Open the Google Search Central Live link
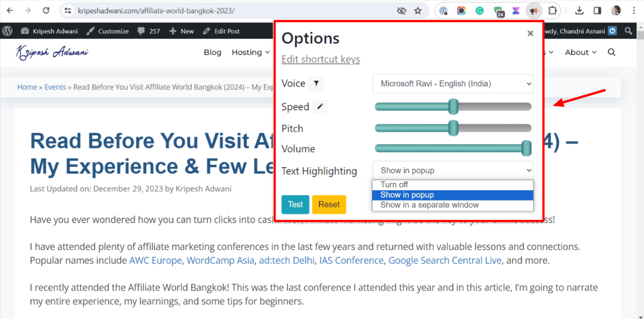This screenshot has height=319, width=644. point(445,260)
